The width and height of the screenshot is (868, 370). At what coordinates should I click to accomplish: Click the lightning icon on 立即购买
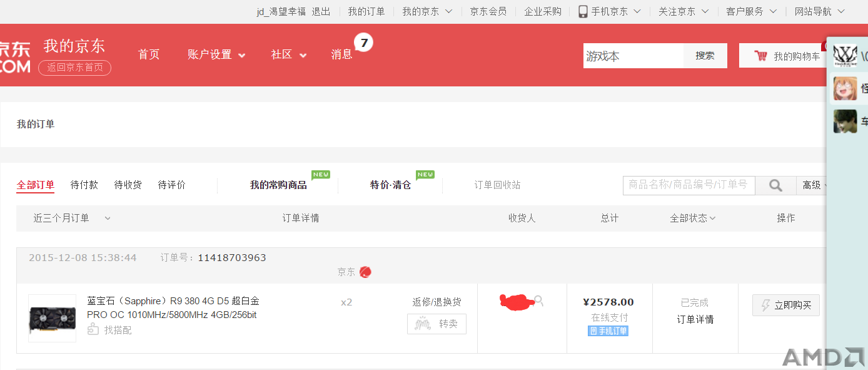tap(765, 306)
